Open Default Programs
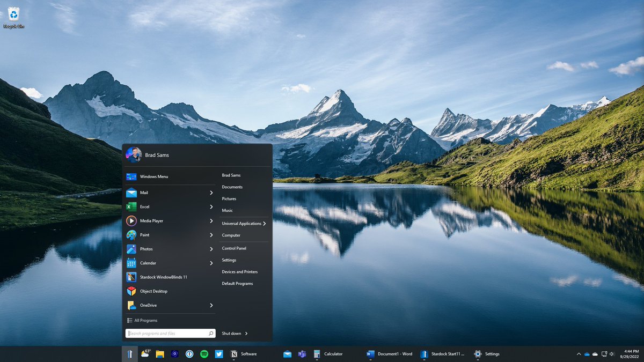Image resolution: width=644 pixels, height=362 pixels. point(237,284)
